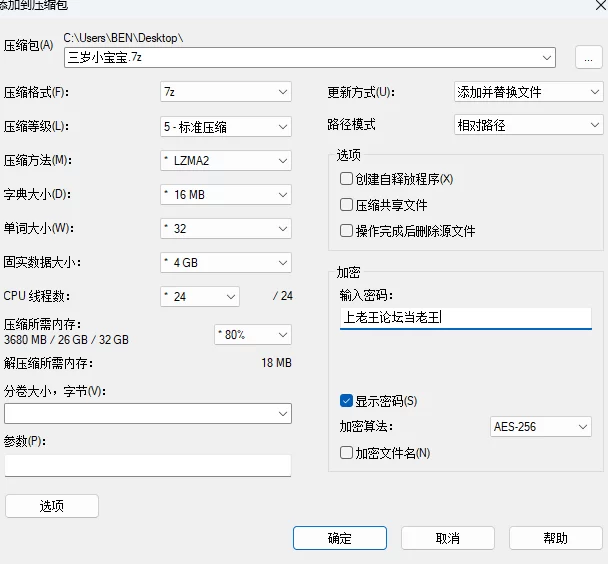Check the 压缩共享文件 option
The height and width of the screenshot is (564, 608).
(347, 205)
